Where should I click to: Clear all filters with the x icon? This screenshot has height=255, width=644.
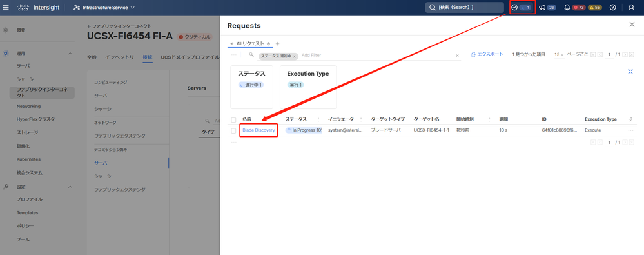coord(457,56)
